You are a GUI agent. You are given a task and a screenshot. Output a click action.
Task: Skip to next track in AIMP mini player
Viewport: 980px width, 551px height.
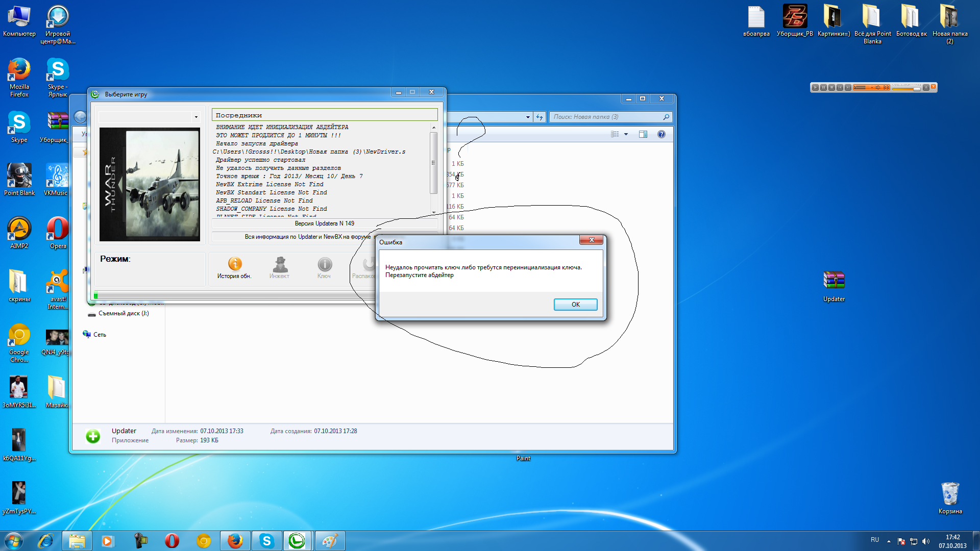click(x=848, y=88)
